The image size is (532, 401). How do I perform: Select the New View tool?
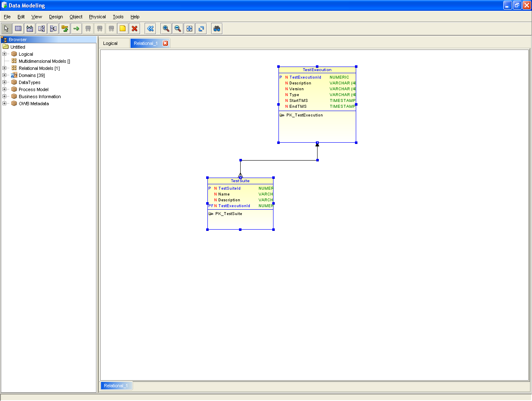[x=30, y=28]
